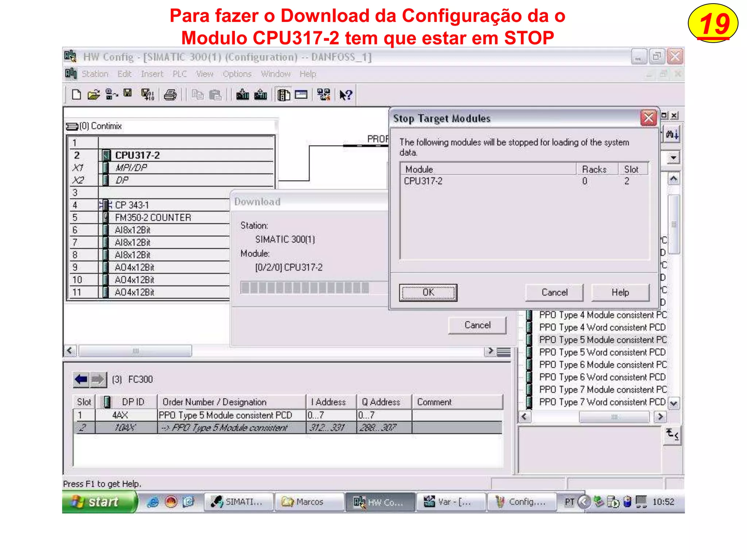The image size is (747, 560).
Task: Click Cancel in Stop Target Modules dialog
Action: [x=554, y=292]
